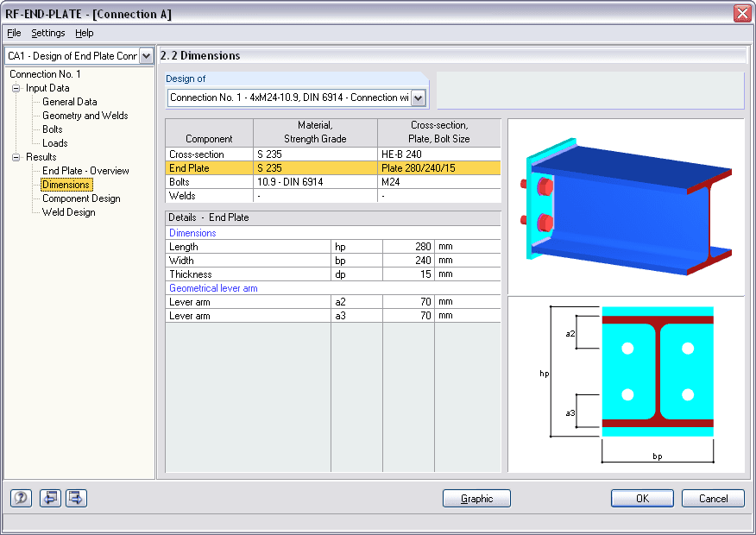Click the Width bp value 240
The image size is (756, 535).
tap(408, 261)
